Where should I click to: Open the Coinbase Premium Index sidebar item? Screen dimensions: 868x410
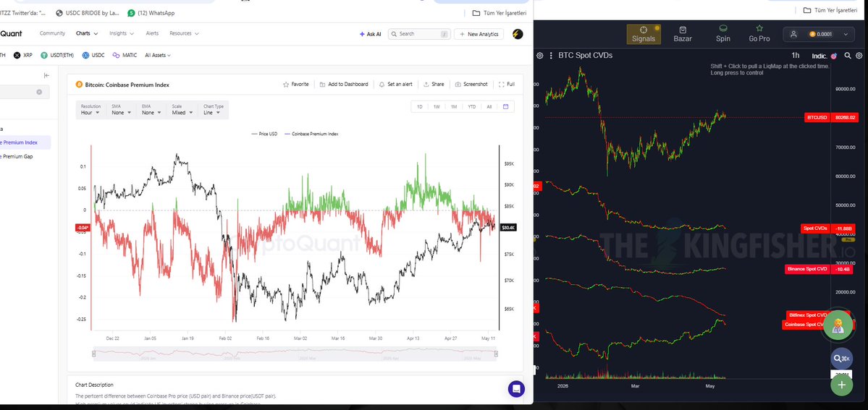click(25, 142)
